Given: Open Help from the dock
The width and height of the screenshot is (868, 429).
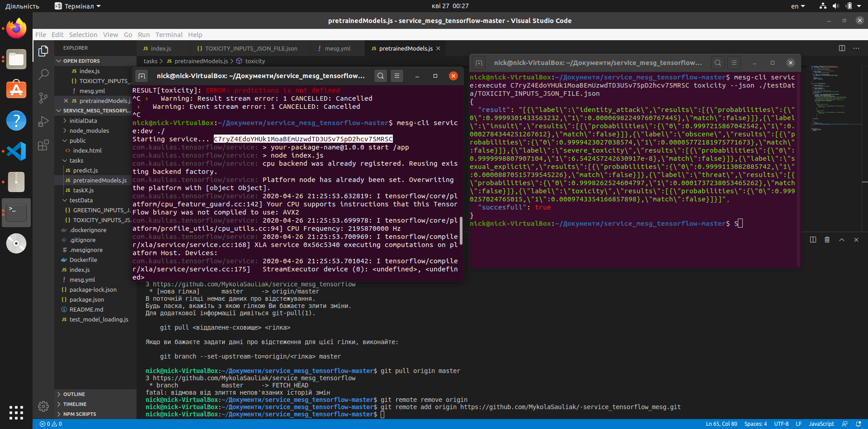Looking at the screenshot, I should (x=16, y=121).
